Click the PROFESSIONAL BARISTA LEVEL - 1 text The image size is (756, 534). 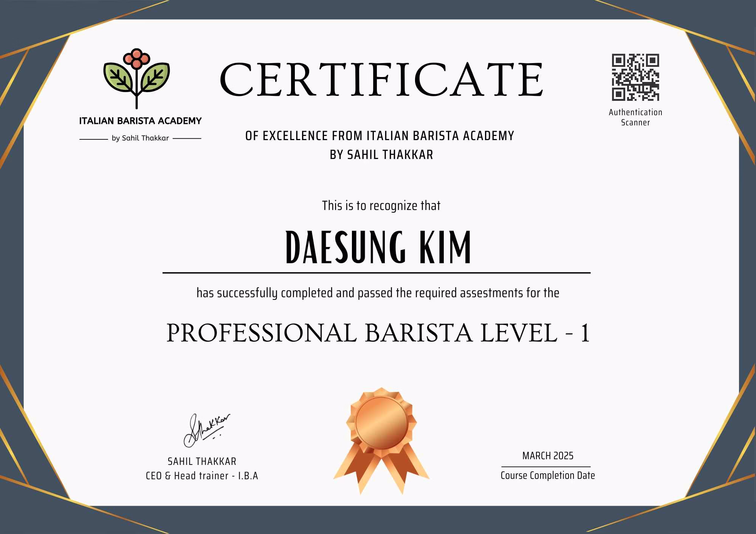click(x=378, y=333)
